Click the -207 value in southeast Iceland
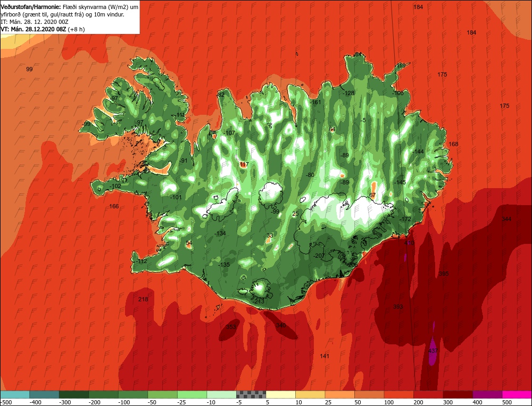The height and width of the screenshot is (406, 532). point(319,256)
